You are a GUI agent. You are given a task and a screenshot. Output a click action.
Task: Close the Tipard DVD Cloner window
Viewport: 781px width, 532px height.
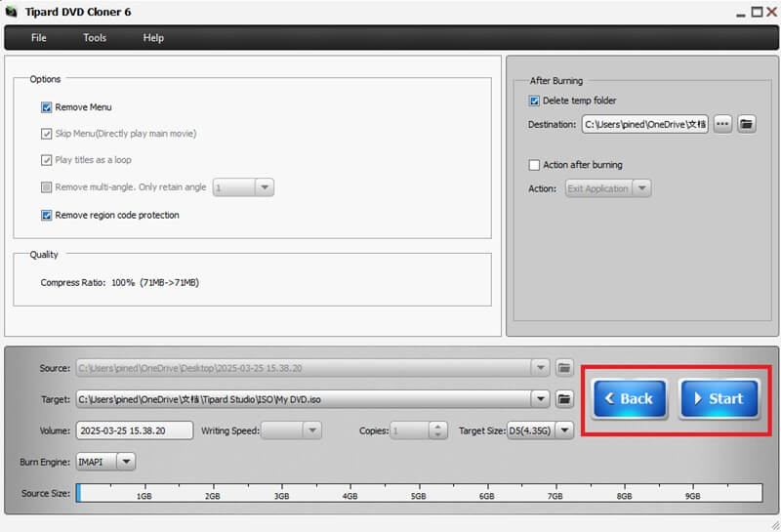(771, 12)
